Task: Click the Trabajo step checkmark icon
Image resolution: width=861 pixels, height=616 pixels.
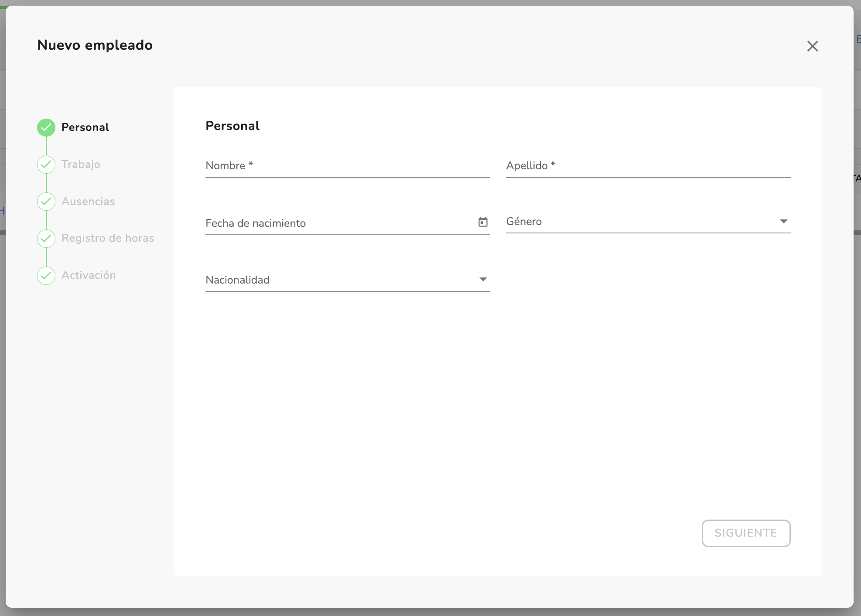Action: pyautogui.click(x=46, y=164)
